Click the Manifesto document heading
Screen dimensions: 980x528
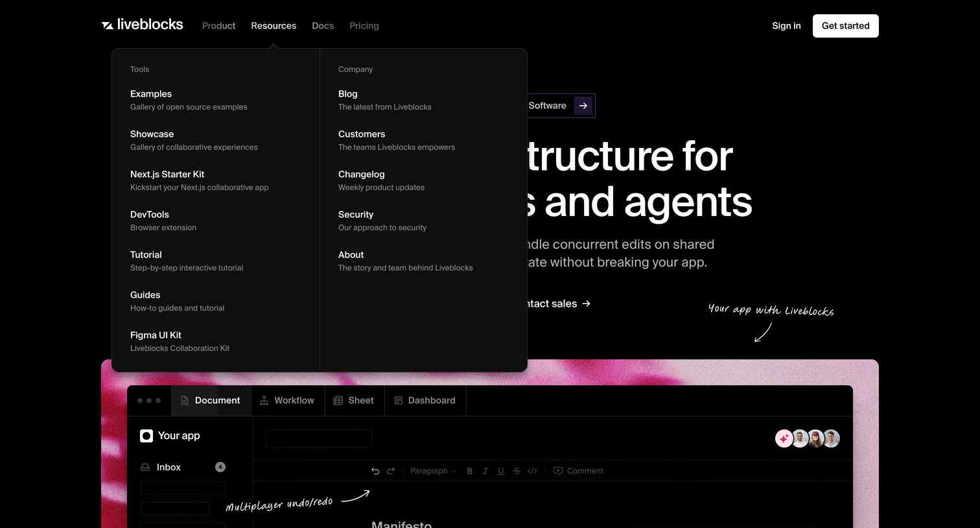pyautogui.click(x=401, y=524)
